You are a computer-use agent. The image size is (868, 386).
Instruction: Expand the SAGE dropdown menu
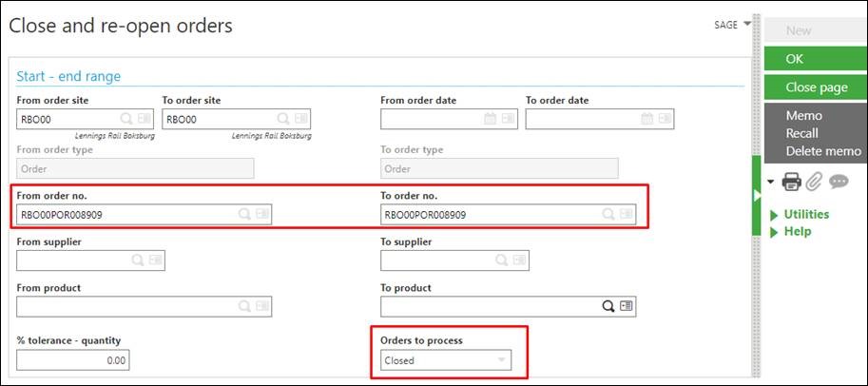tap(733, 25)
